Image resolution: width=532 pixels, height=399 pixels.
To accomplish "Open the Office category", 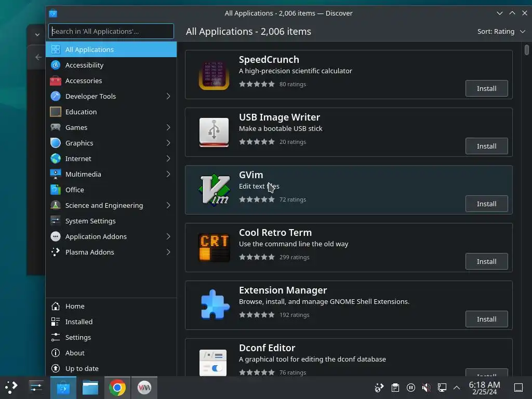I will tap(111, 190).
